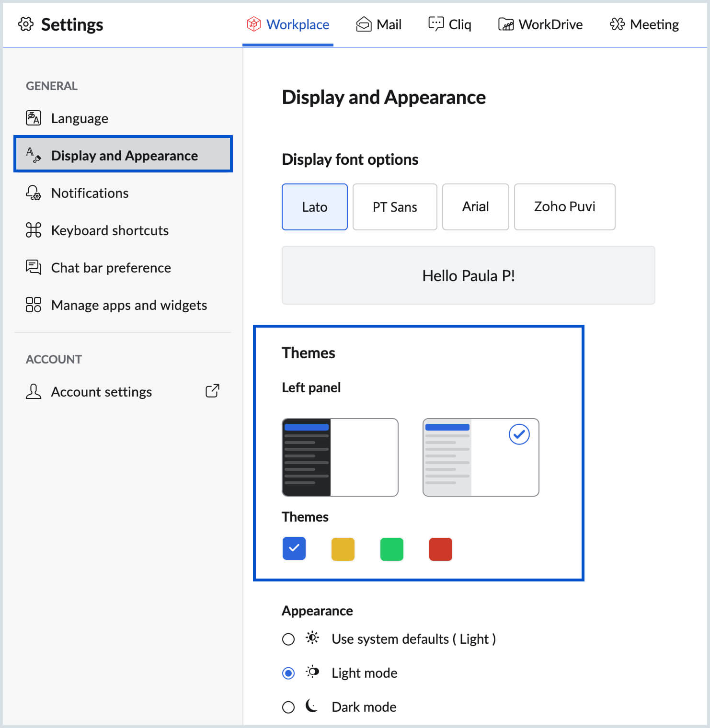Open the Account settings external link icon
Viewport: 710px width, 728px height.
coord(212,391)
